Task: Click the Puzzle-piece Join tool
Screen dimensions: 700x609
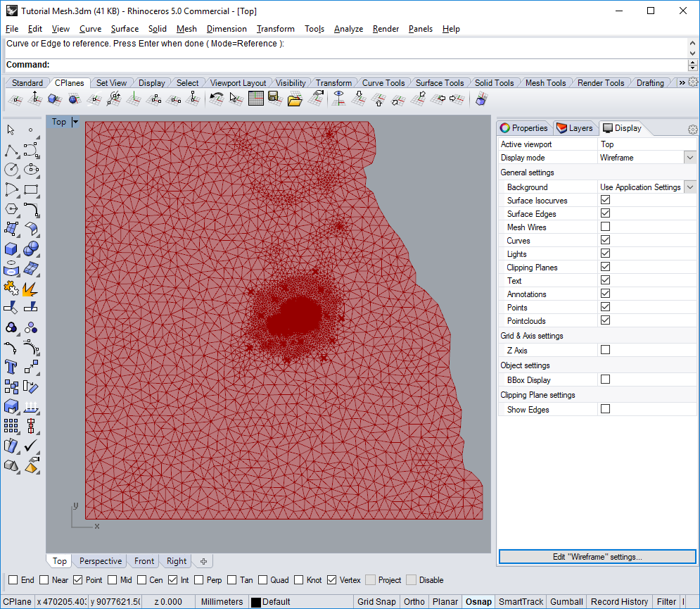Action: pos(11,288)
